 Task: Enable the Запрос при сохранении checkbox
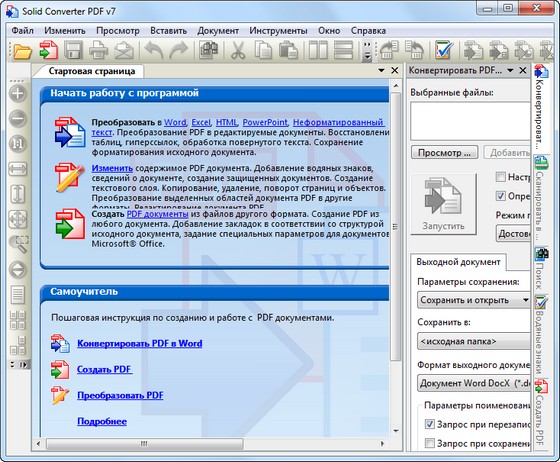coord(430,443)
